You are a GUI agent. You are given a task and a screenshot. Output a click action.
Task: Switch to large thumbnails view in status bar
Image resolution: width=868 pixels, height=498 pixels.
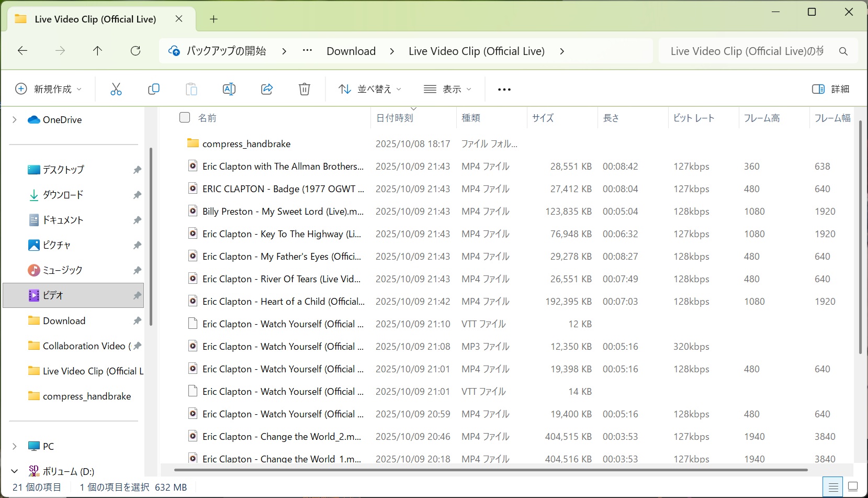click(853, 487)
